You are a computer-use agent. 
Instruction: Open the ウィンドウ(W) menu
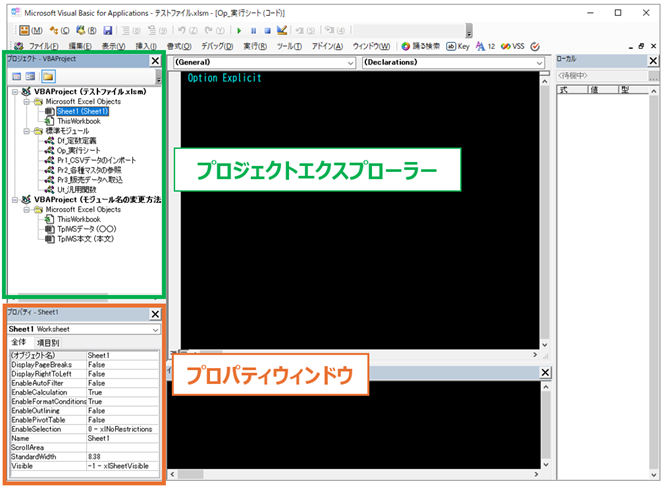(x=371, y=46)
